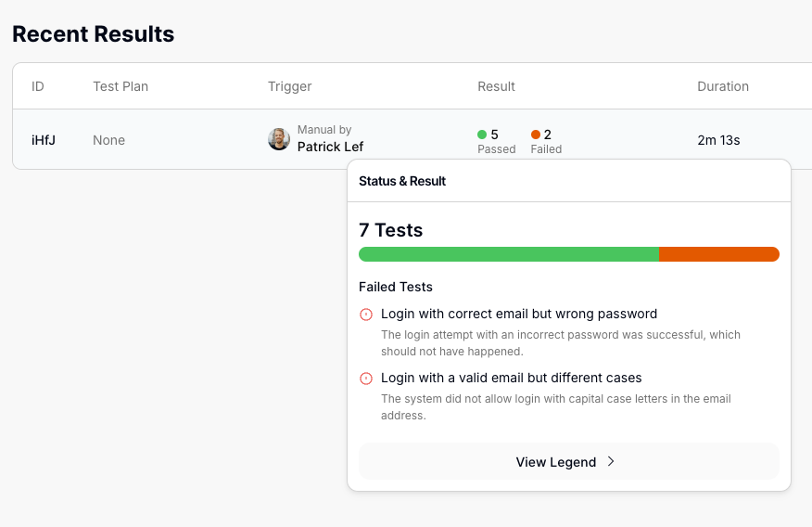Click Patrick Lef's avatar photo
This screenshot has height=527, width=812.
[279, 139]
